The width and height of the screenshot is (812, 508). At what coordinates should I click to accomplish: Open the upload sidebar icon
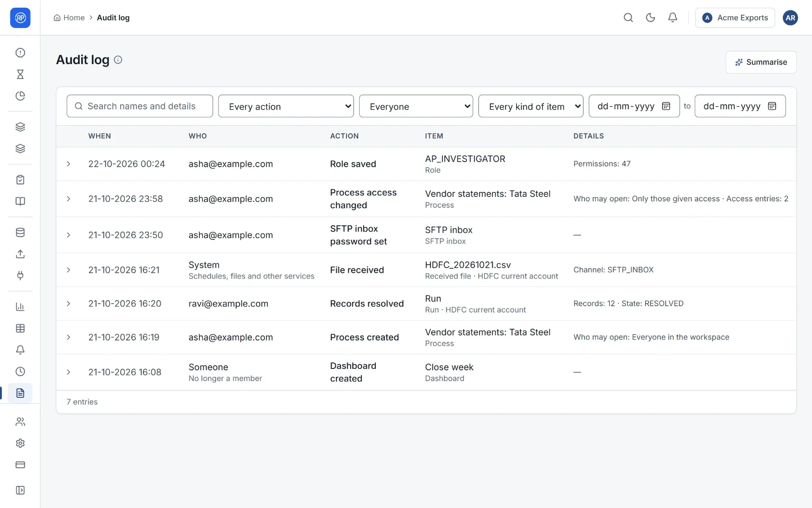pyautogui.click(x=20, y=254)
